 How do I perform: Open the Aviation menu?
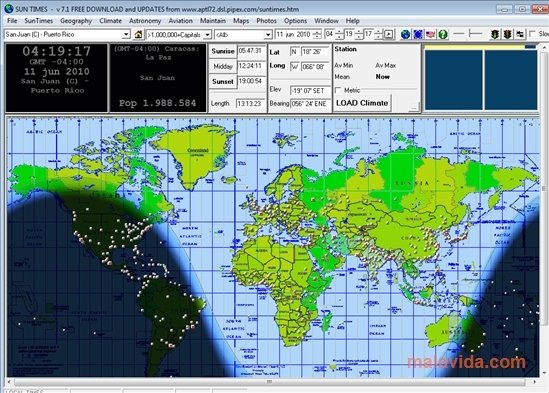[x=180, y=21]
